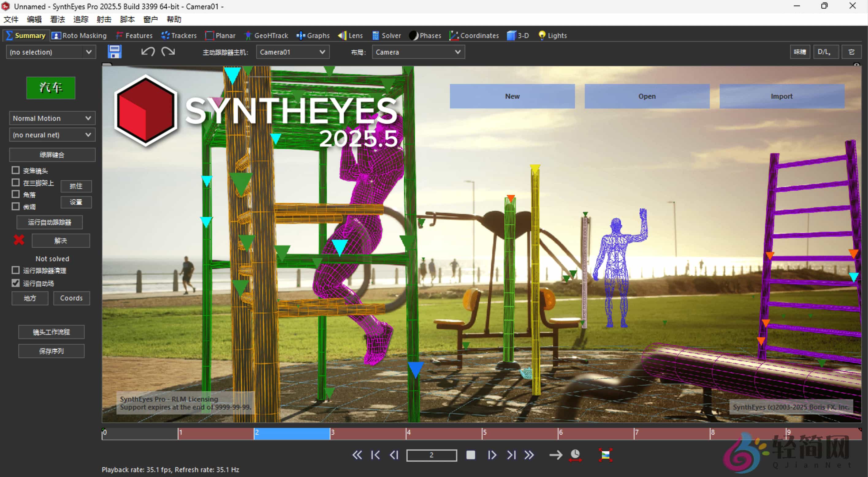This screenshot has height=477, width=868.
Task: Click the redo arrow icon
Action: click(x=168, y=52)
